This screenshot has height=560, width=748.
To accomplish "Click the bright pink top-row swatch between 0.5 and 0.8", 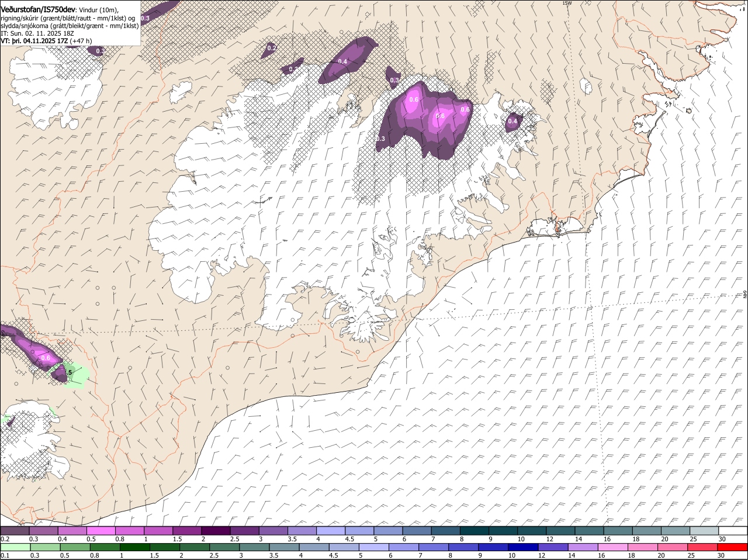I will coord(101,531).
